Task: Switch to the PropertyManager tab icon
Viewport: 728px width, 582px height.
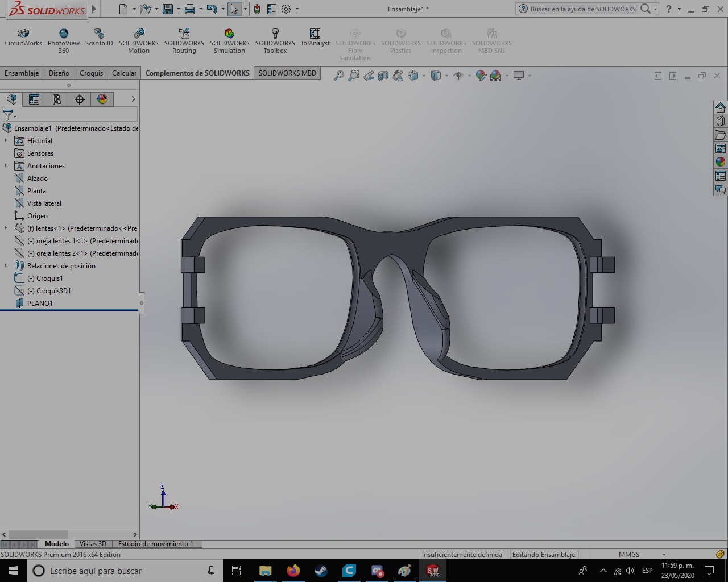Action: 34,99
